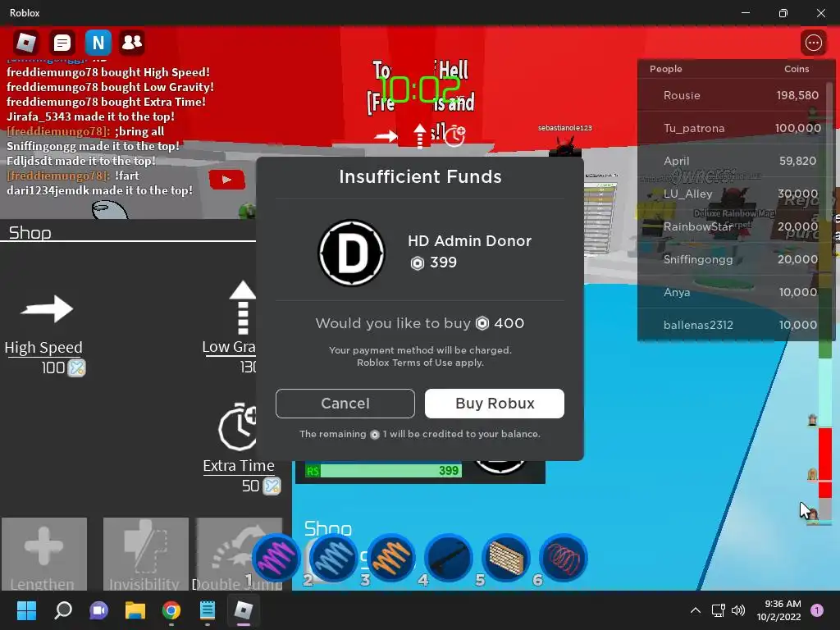
Task: Click the High Speed label in Shop
Action: click(x=43, y=347)
